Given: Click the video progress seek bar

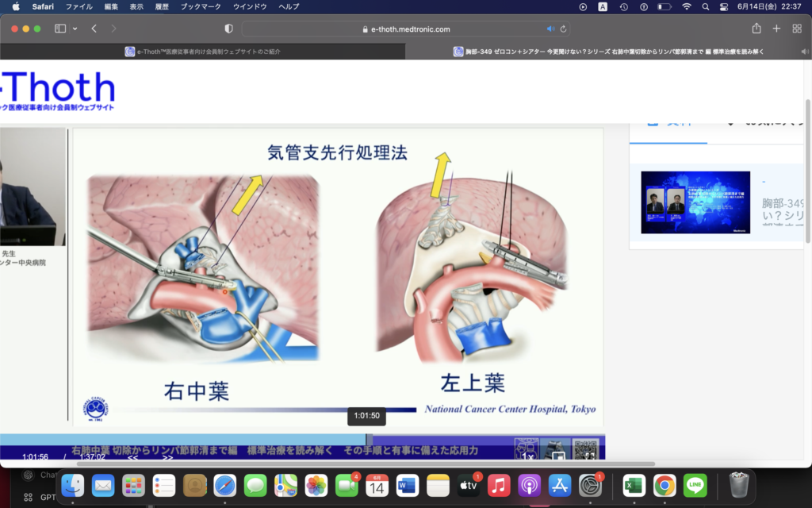Looking at the screenshot, I should point(238,439).
